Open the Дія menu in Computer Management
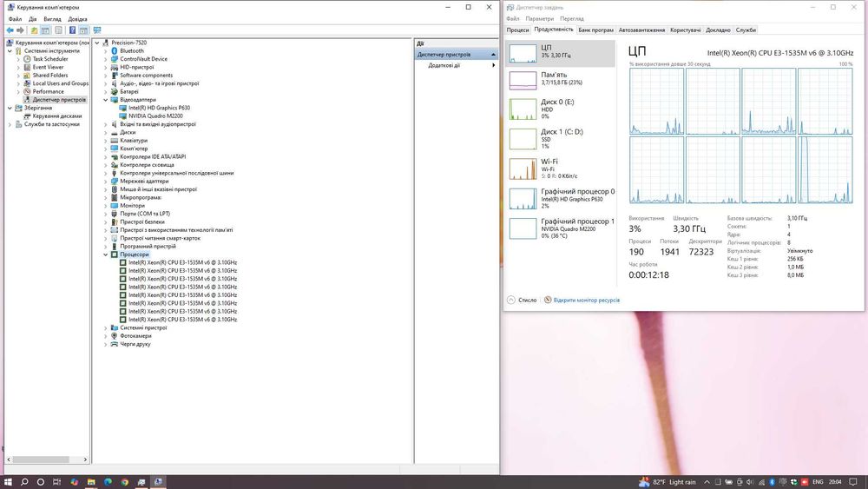This screenshot has height=489, width=868. pyautogui.click(x=33, y=19)
